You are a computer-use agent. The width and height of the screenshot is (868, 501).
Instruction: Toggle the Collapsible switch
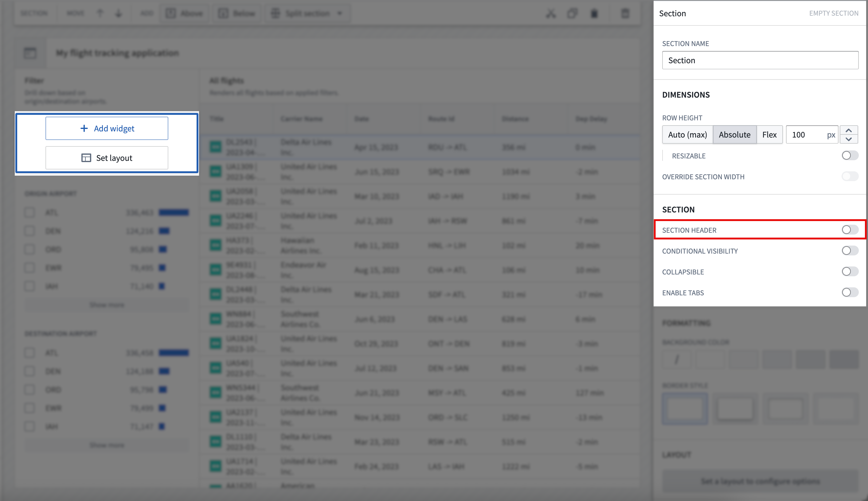point(850,271)
